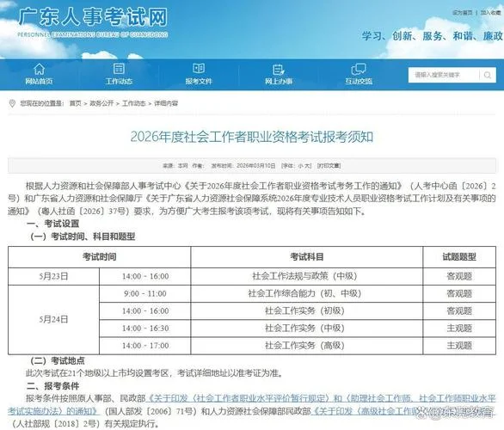The height and width of the screenshot is (430, 504).
Task: Click the 5月23日 table cell
Action: pos(53,276)
